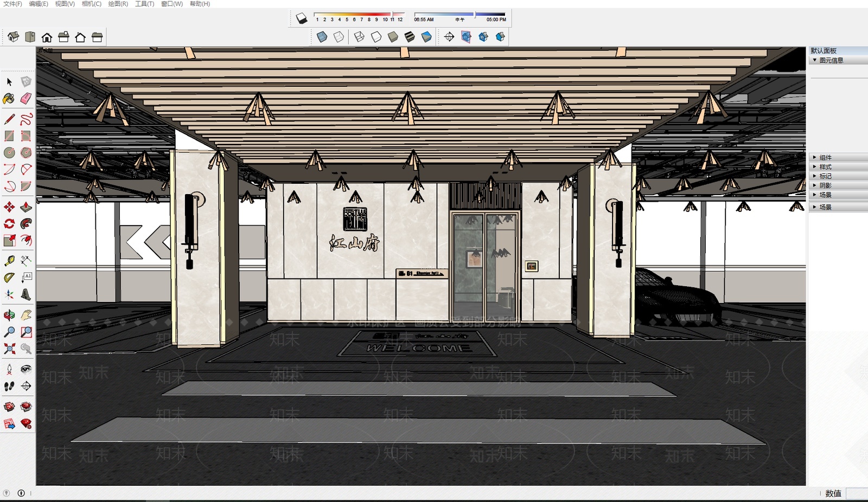Choose the Scale tool

(9, 240)
